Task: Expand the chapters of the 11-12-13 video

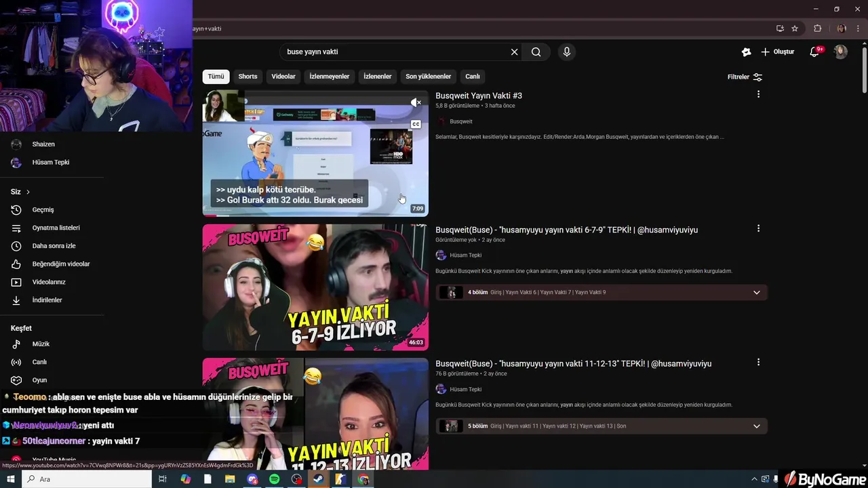Action: pos(757,426)
